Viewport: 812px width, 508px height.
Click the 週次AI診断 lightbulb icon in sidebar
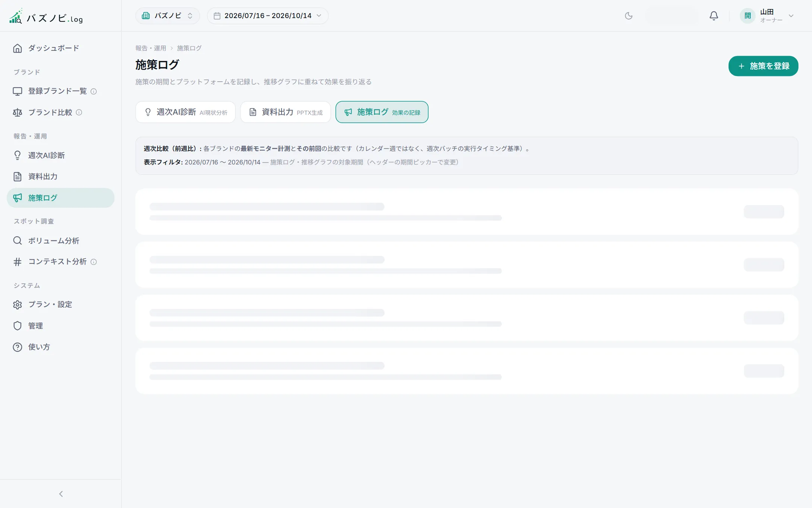coord(17,155)
